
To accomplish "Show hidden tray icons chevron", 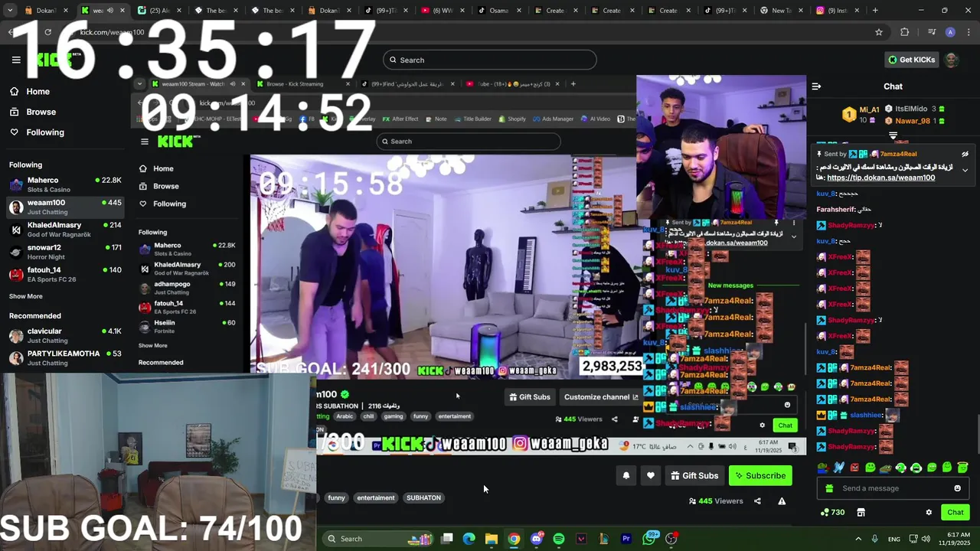I will pyautogui.click(x=858, y=539).
